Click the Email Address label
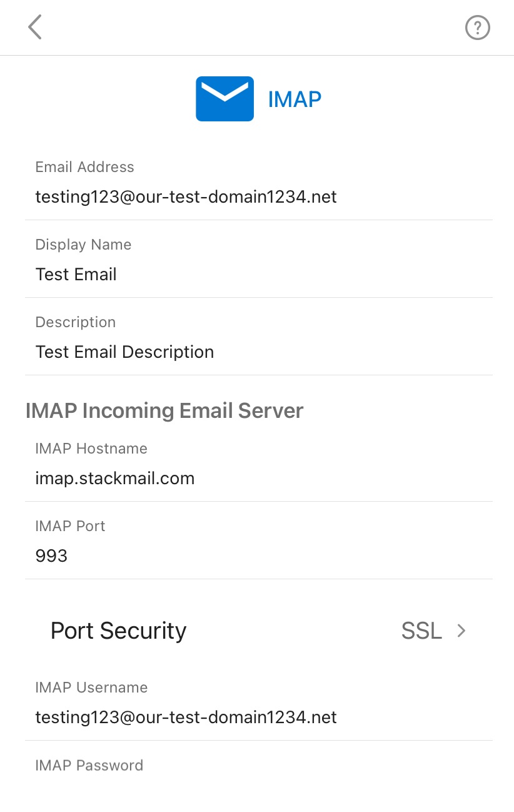This screenshot has width=514, height=812. [x=84, y=167]
